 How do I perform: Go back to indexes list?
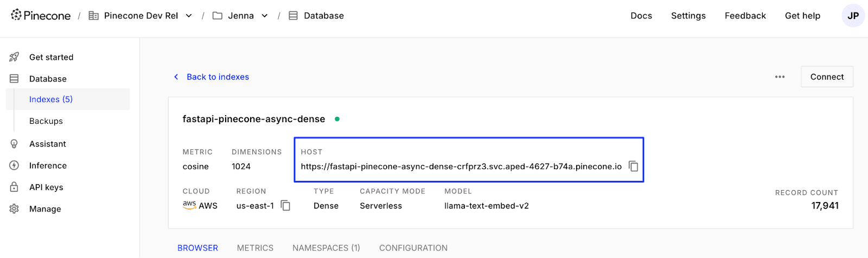click(217, 77)
